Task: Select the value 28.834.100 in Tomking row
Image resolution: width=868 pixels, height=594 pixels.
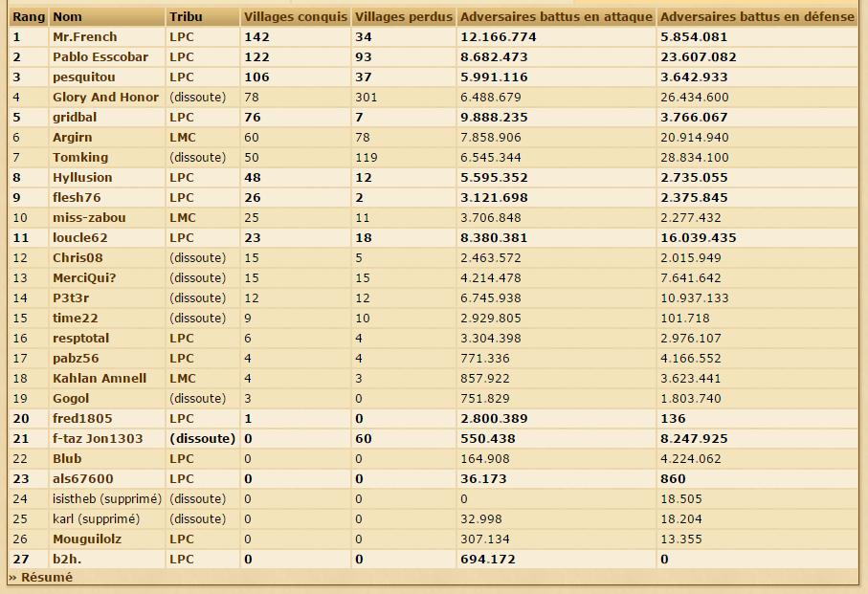Action: 694,158
